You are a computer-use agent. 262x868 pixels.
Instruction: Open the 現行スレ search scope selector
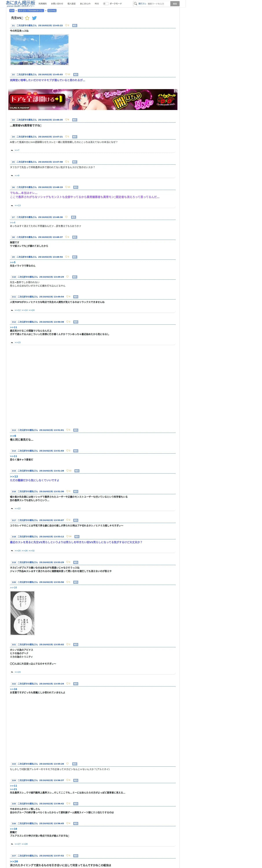142,4
